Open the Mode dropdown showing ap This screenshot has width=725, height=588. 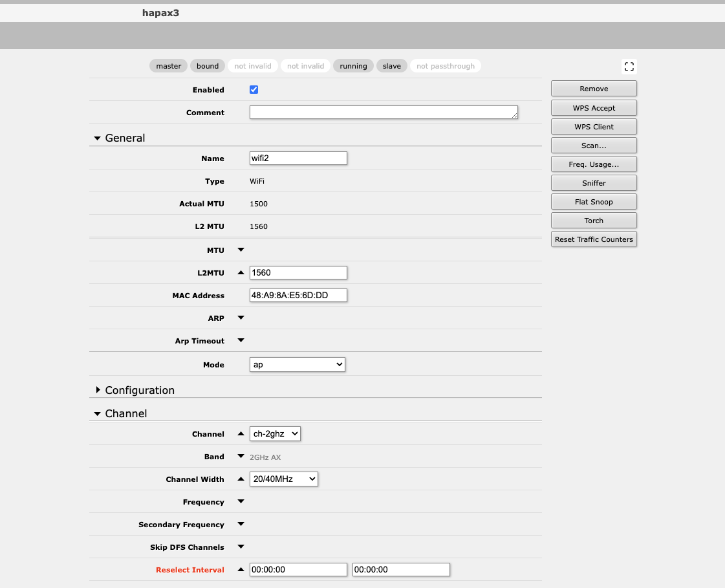tap(297, 364)
